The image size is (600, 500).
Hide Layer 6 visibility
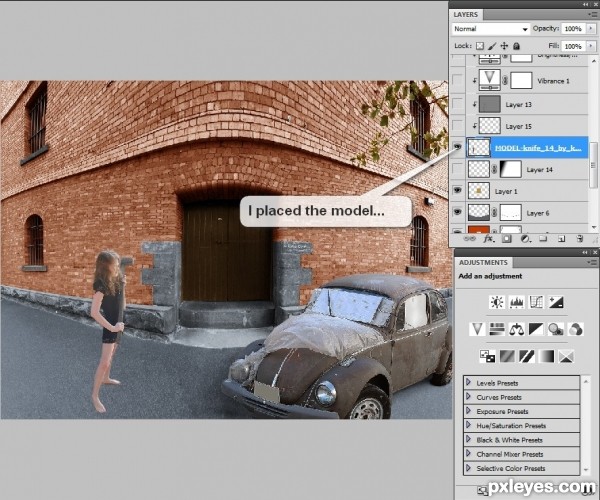click(x=457, y=212)
